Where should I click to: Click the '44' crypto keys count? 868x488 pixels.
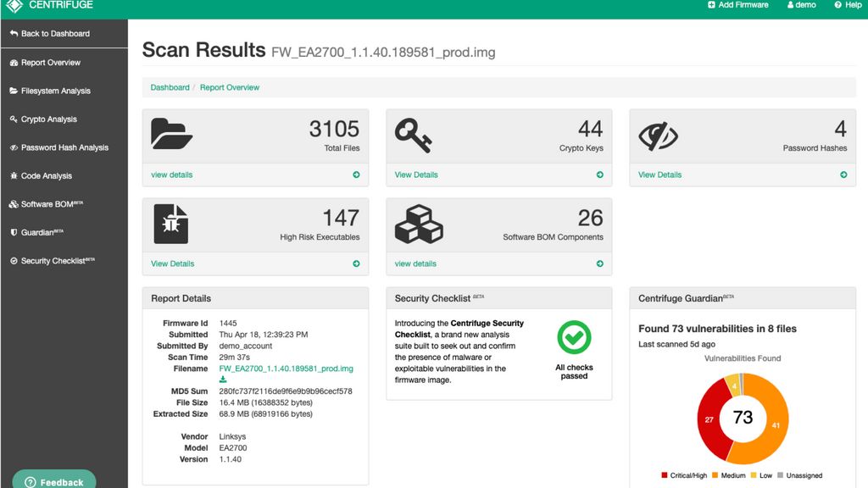591,129
